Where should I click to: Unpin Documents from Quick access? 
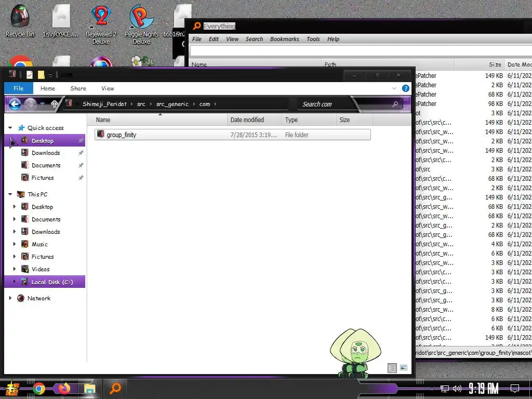[x=81, y=166]
